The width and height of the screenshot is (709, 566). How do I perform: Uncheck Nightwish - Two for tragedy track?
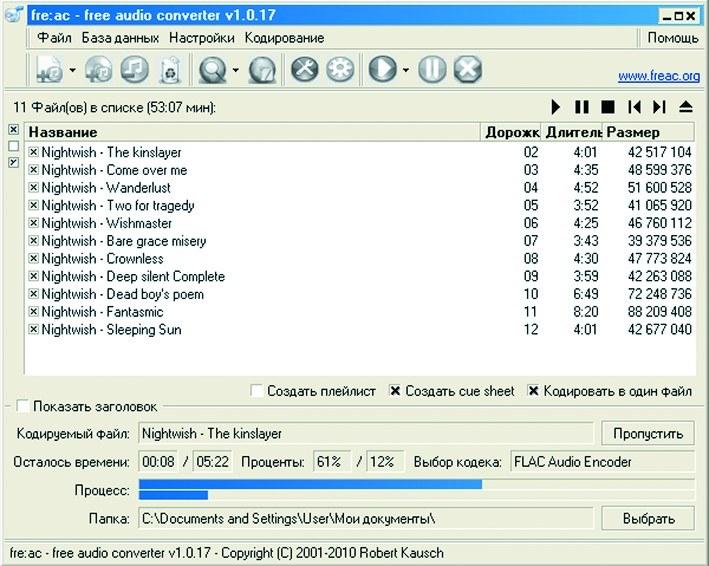pos(33,205)
